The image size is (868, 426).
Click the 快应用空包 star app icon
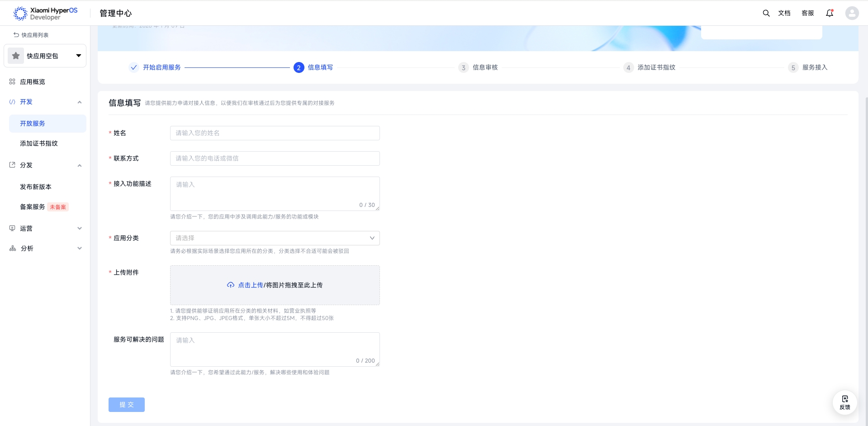click(16, 56)
